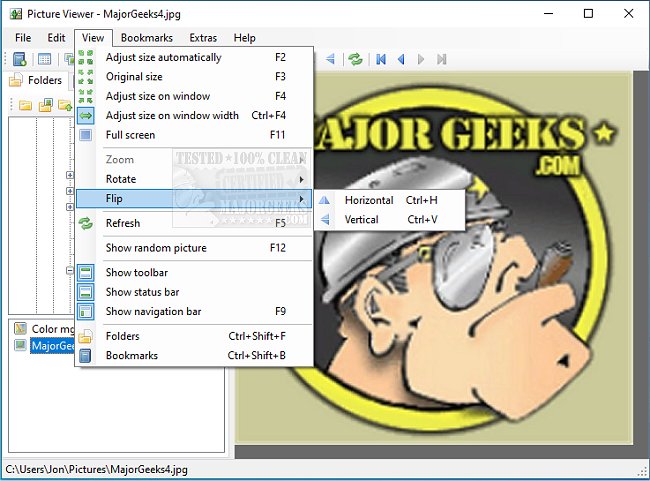
Task: Select Adjust size automatically
Action: pyautogui.click(x=194, y=57)
